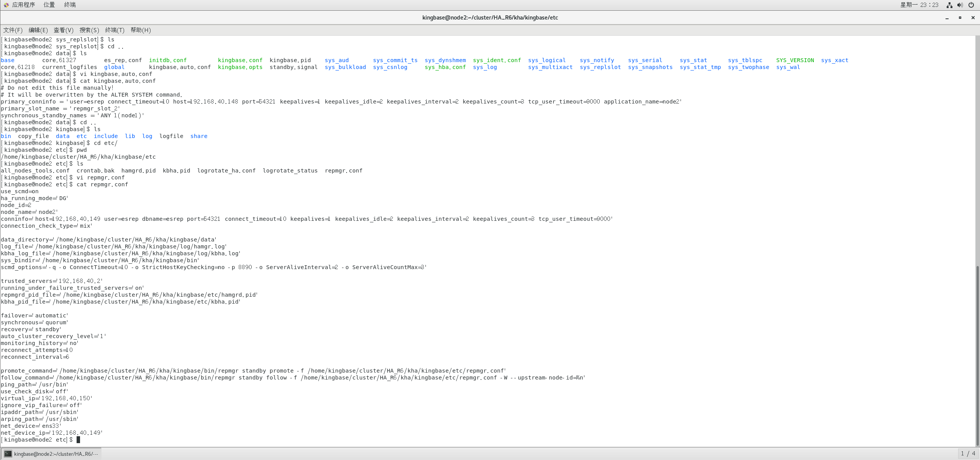The width and height of the screenshot is (980, 460).
Task: Open the 终端(T) menu
Action: point(115,30)
